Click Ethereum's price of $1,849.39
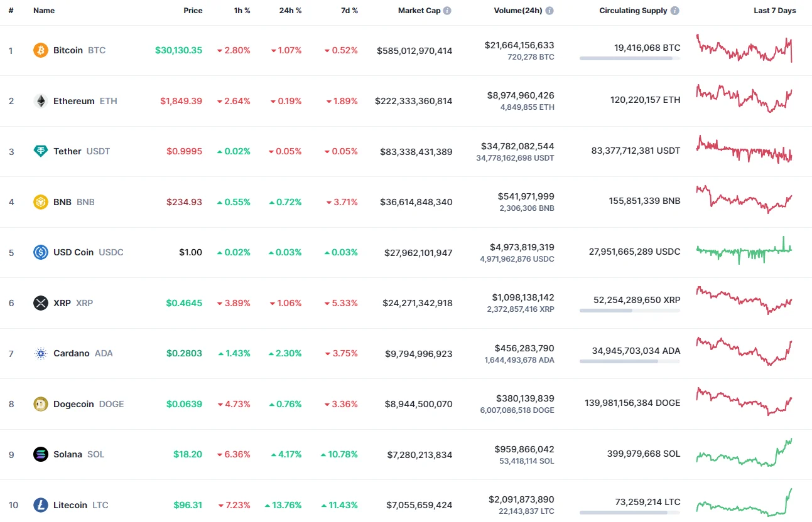812x522 pixels. click(x=181, y=100)
